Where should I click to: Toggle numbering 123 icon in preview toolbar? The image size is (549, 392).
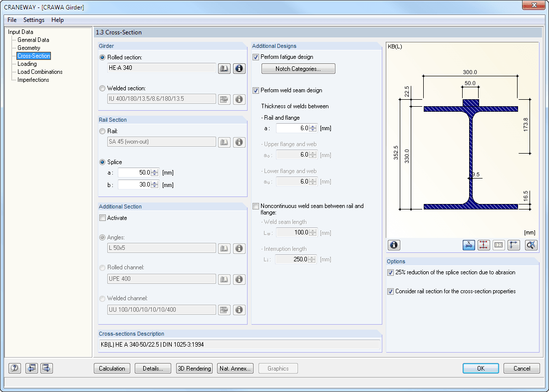(x=499, y=245)
